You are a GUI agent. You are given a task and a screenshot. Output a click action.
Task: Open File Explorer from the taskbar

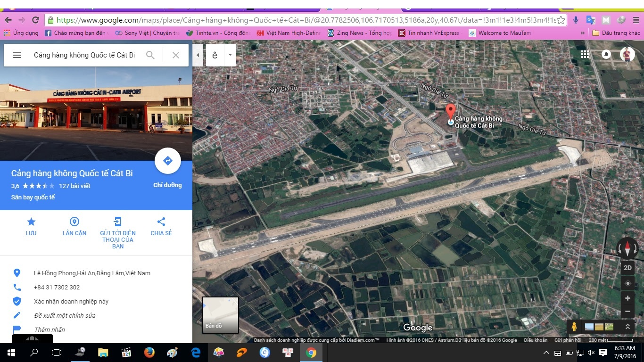(103, 352)
